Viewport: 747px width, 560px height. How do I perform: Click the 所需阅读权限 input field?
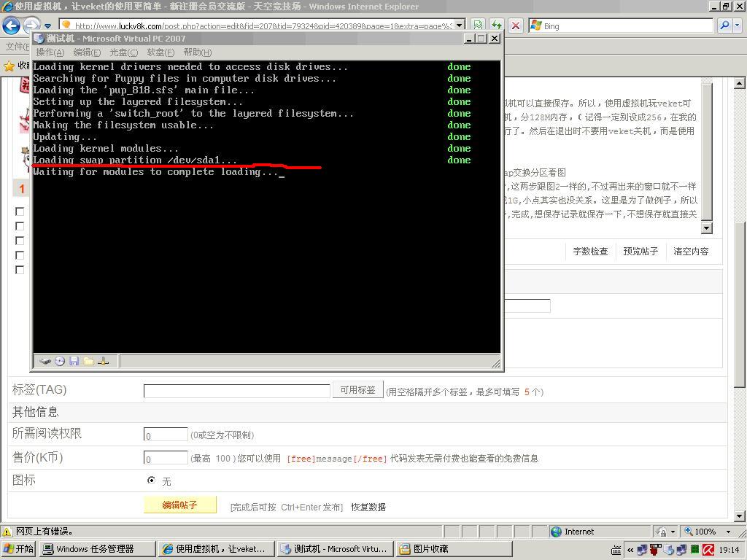(x=166, y=435)
